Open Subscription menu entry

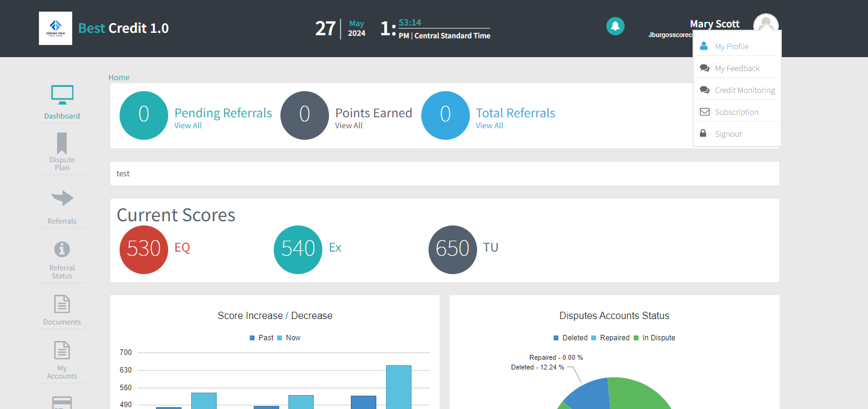pyautogui.click(x=737, y=112)
